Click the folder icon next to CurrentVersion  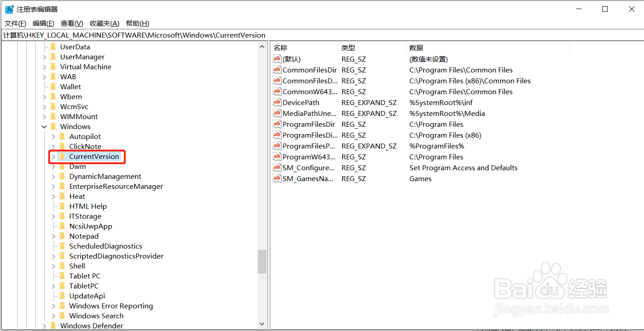62,156
